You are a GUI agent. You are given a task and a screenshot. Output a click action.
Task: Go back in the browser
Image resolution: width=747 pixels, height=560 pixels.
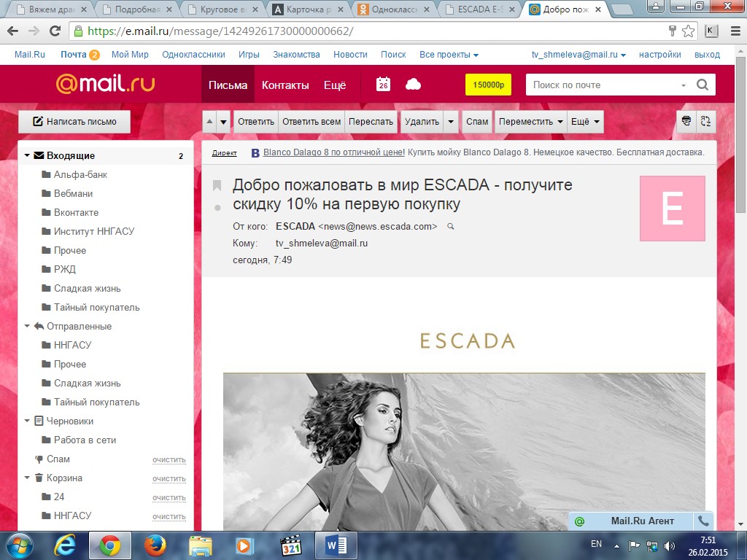pyautogui.click(x=13, y=31)
